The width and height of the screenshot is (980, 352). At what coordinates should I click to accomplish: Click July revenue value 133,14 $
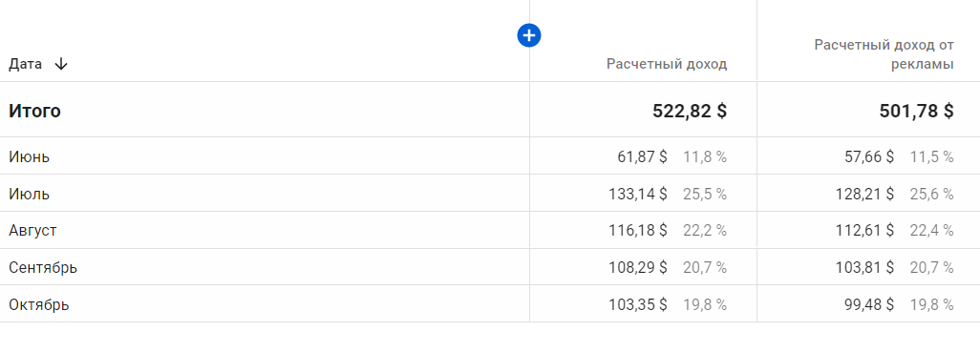click(638, 194)
